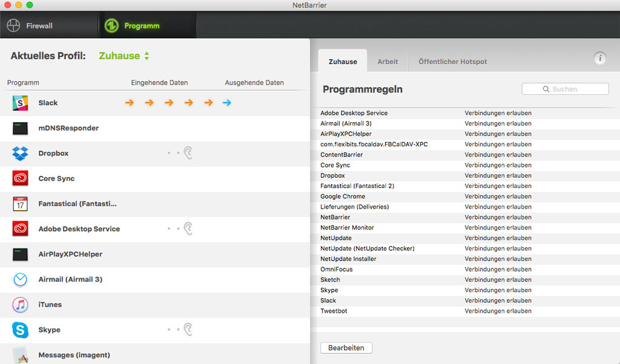
Task: Click the listening ear icon for Adobe Desktop Service
Action: coord(188,229)
